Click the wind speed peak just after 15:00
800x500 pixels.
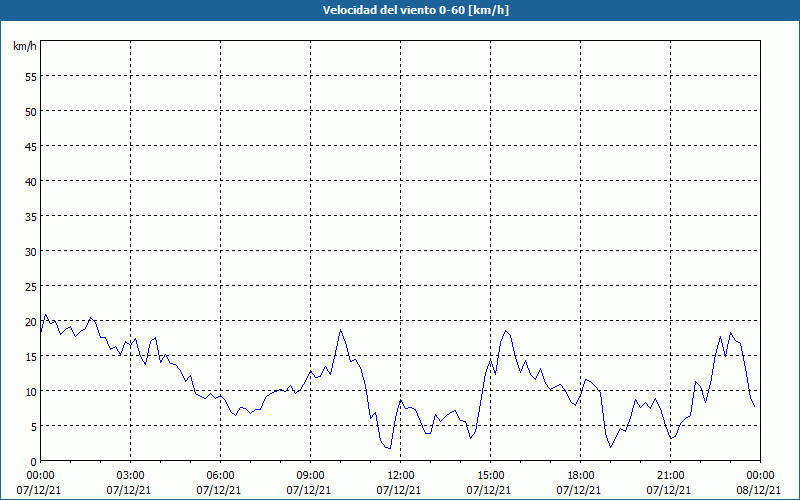506,330
